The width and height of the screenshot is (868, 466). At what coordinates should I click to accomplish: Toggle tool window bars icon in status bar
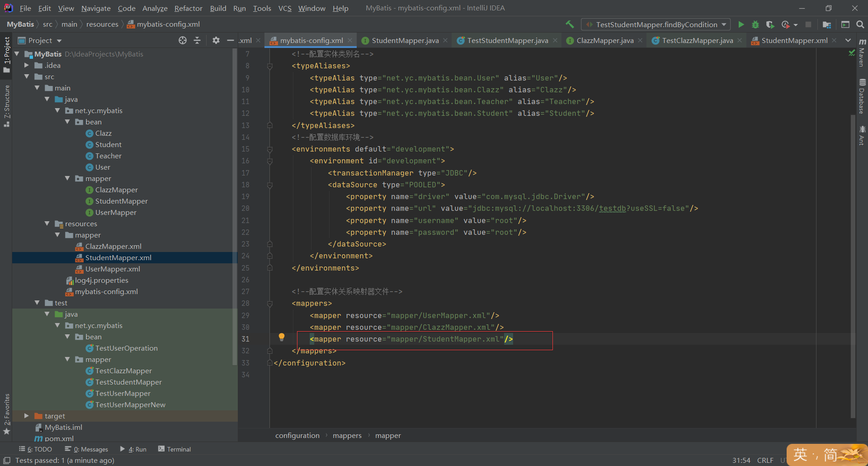coord(6,460)
